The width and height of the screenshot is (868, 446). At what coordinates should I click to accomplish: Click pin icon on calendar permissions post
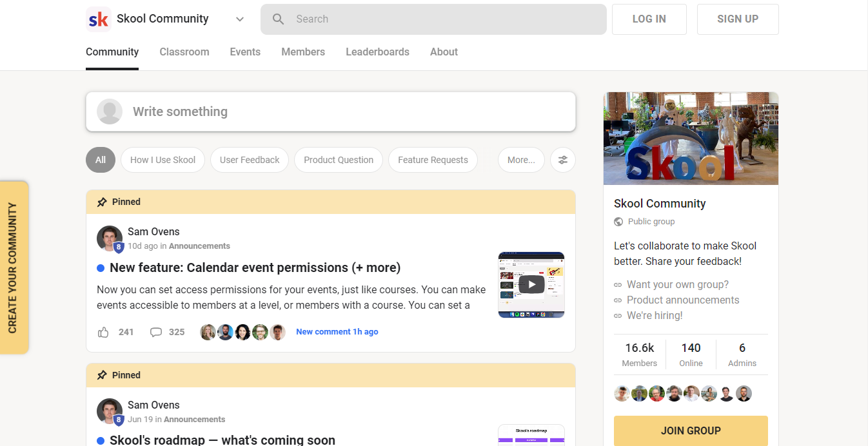pos(102,202)
